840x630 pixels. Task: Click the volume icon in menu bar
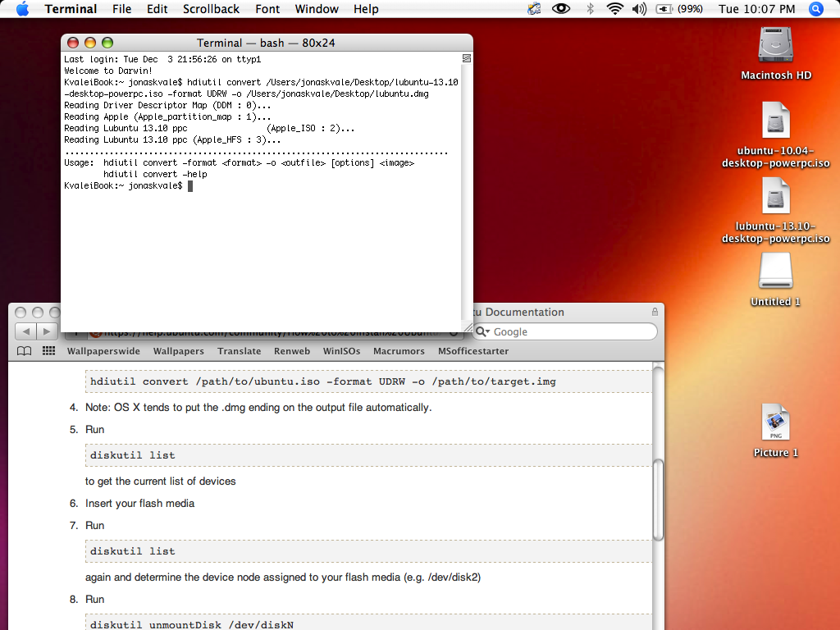pyautogui.click(x=639, y=9)
